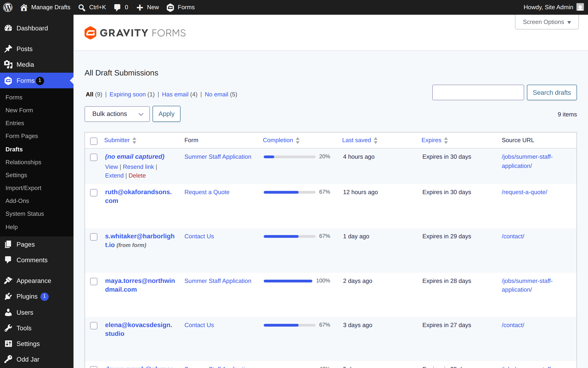The height and width of the screenshot is (368, 588).
Task: Click Resend link for no-email draft
Action: 138,167
